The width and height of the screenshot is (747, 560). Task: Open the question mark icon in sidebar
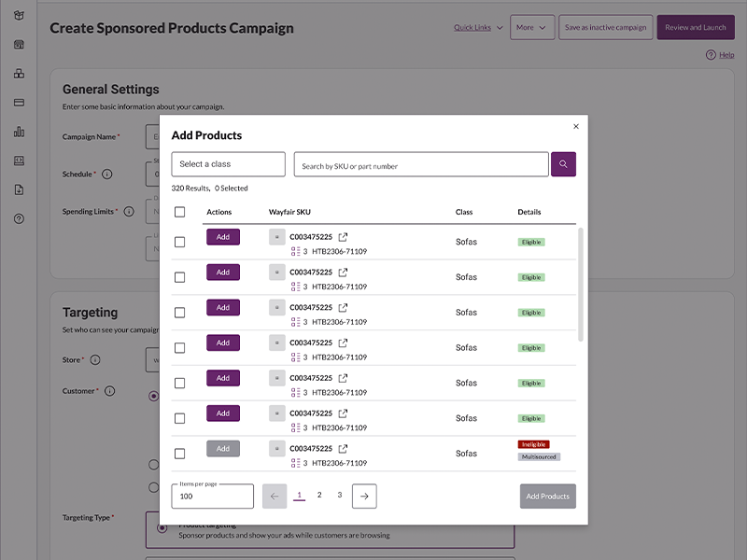[19, 218]
